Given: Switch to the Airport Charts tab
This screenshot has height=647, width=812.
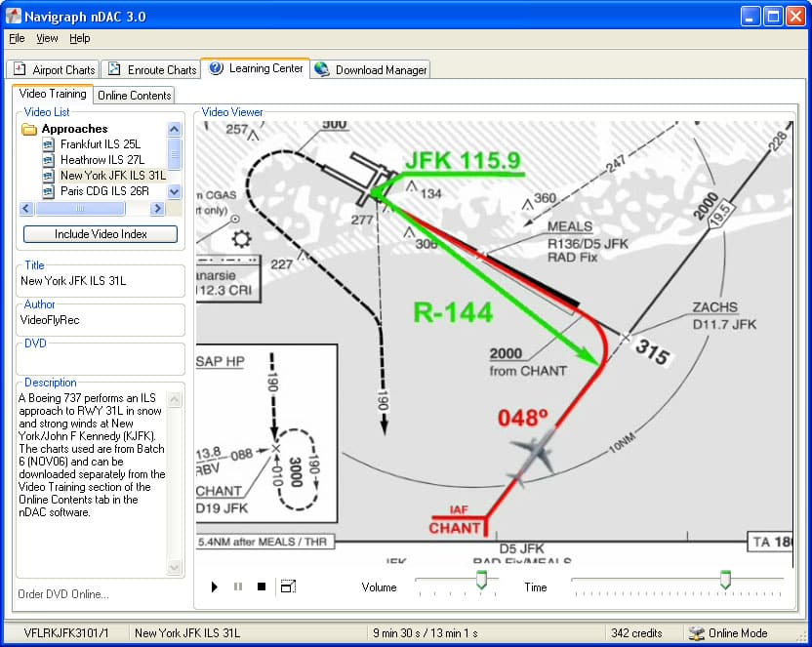Looking at the screenshot, I should coord(55,69).
